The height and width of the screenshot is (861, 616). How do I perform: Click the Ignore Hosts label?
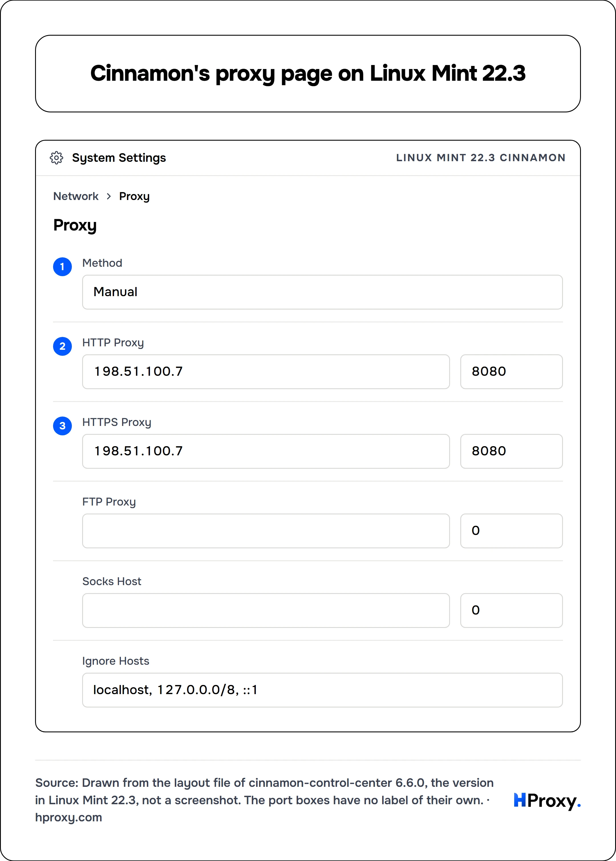point(116,661)
